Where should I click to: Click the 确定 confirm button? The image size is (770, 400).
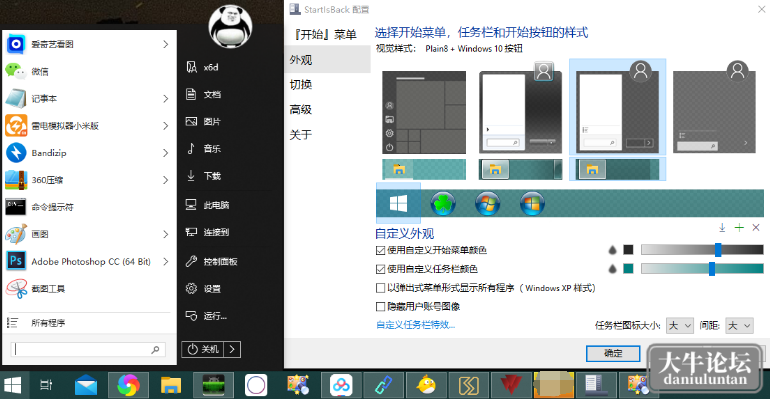click(x=613, y=353)
